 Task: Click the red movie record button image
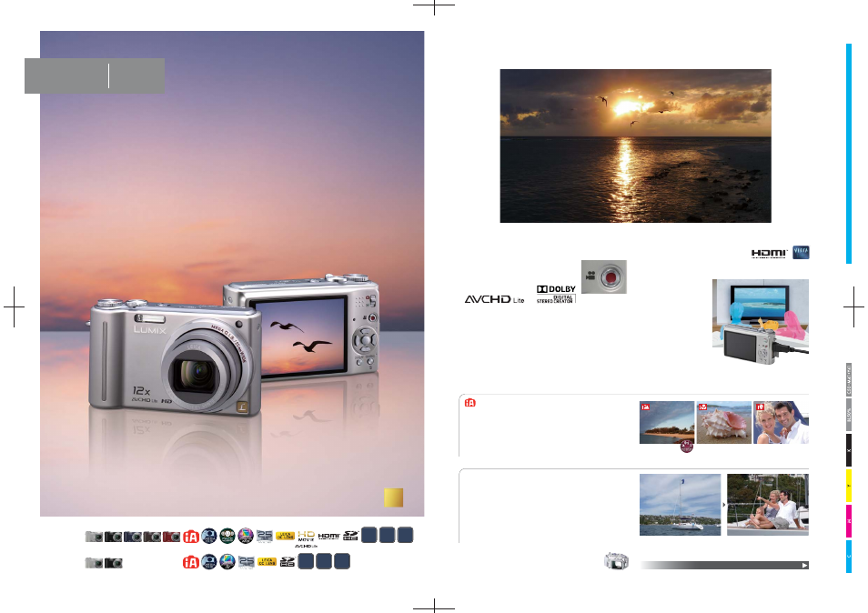pyautogui.click(x=604, y=276)
